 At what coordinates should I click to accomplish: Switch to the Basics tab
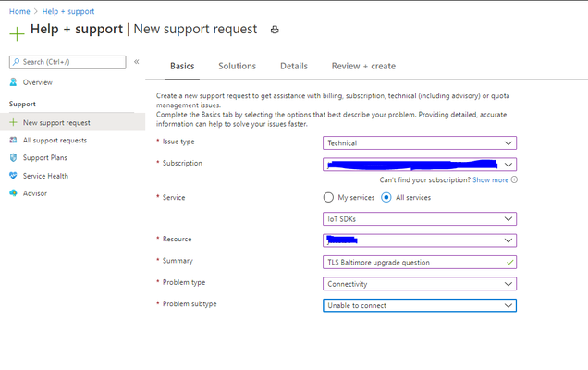coord(182,66)
